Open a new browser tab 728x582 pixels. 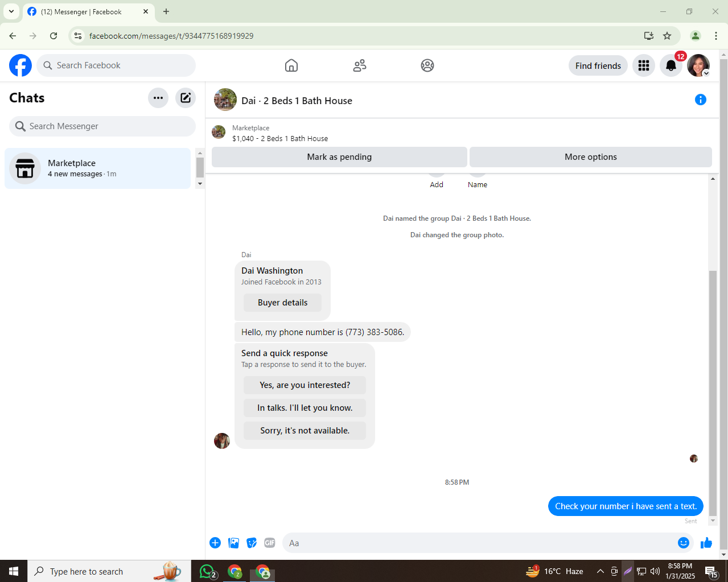[x=166, y=11]
